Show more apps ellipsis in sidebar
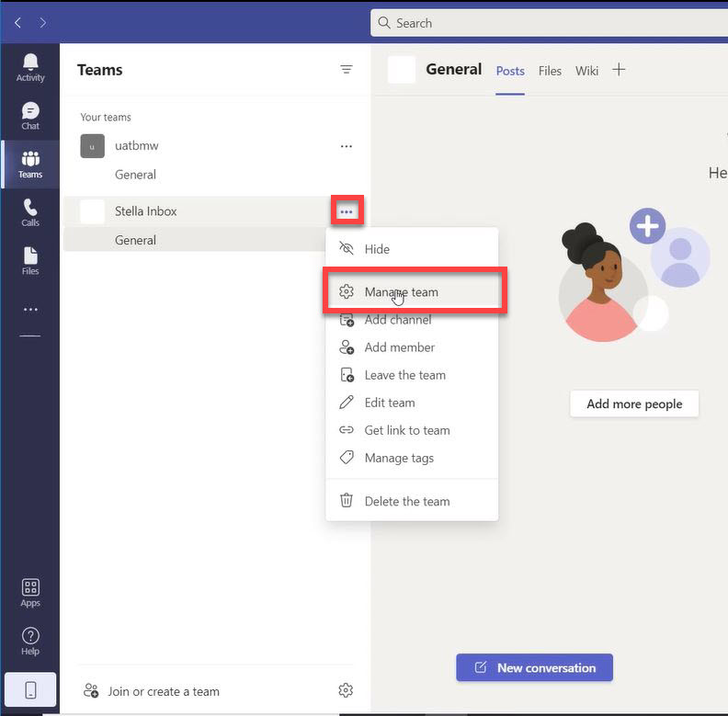The width and height of the screenshot is (728, 716). [30, 309]
